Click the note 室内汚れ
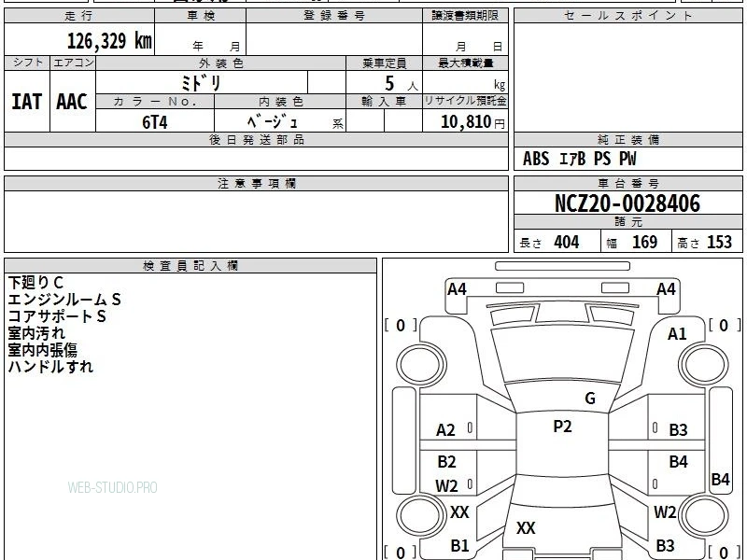The width and height of the screenshot is (747, 560). click(36, 333)
